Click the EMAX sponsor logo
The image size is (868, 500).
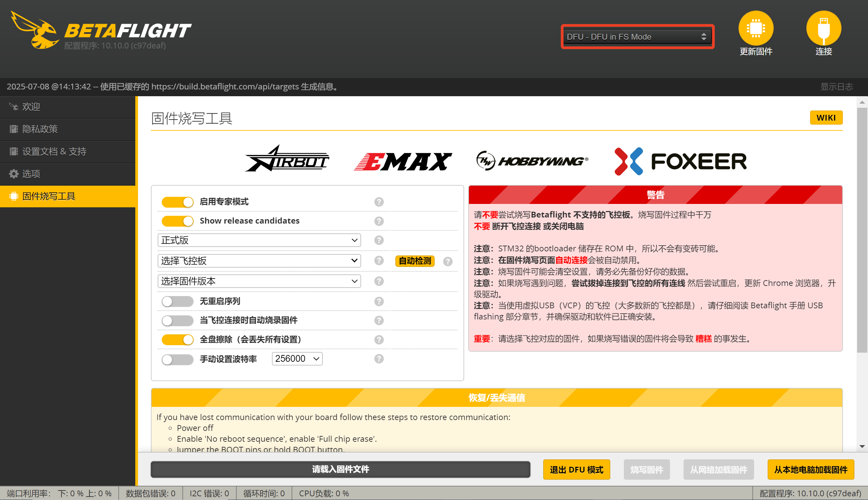(x=403, y=161)
